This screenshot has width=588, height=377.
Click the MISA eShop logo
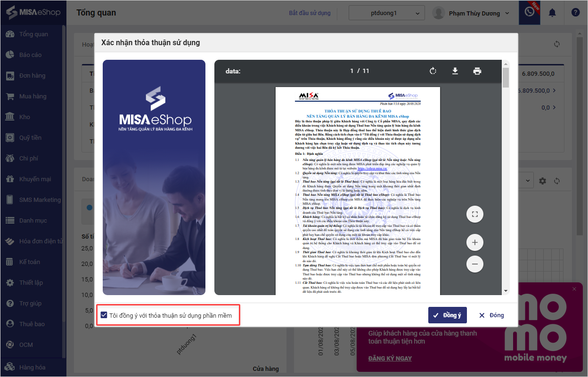click(x=33, y=12)
